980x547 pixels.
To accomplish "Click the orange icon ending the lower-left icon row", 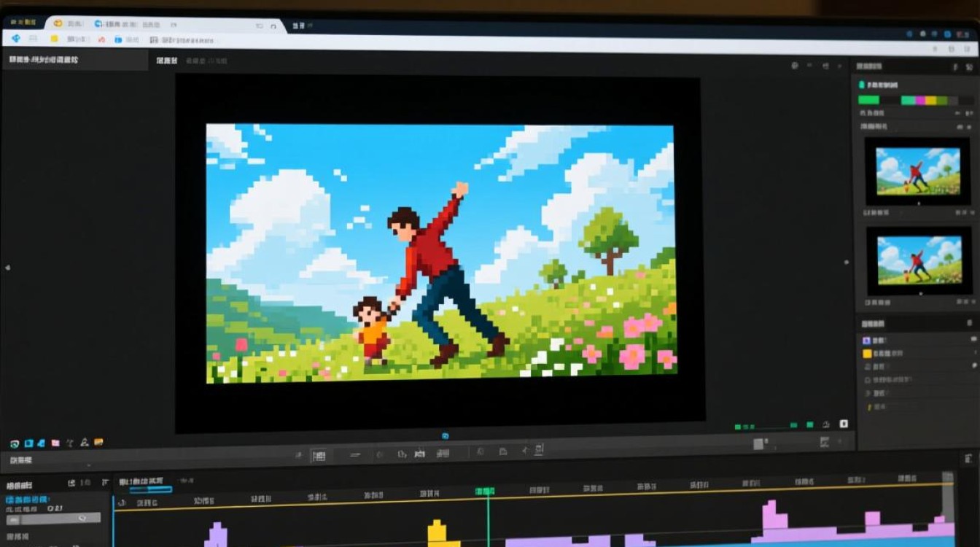I will coord(98,442).
